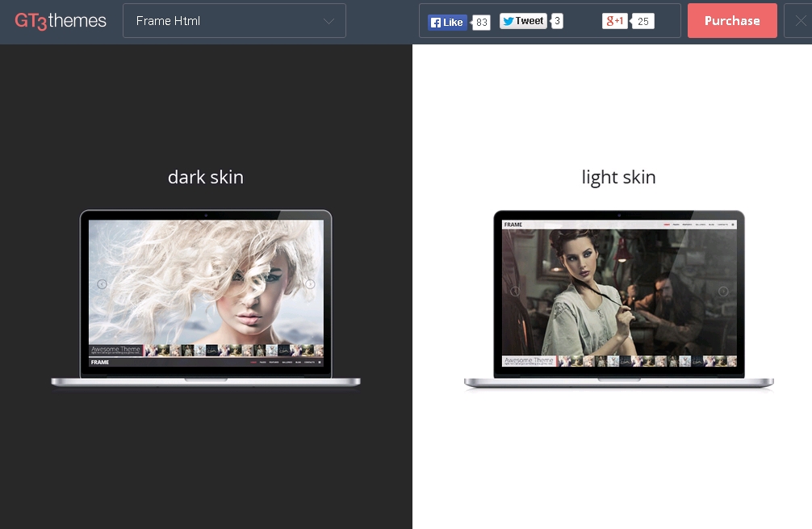Click the Twitter Tweet button
Image resolution: width=812 pixels, height=529 pixels.
523,21
